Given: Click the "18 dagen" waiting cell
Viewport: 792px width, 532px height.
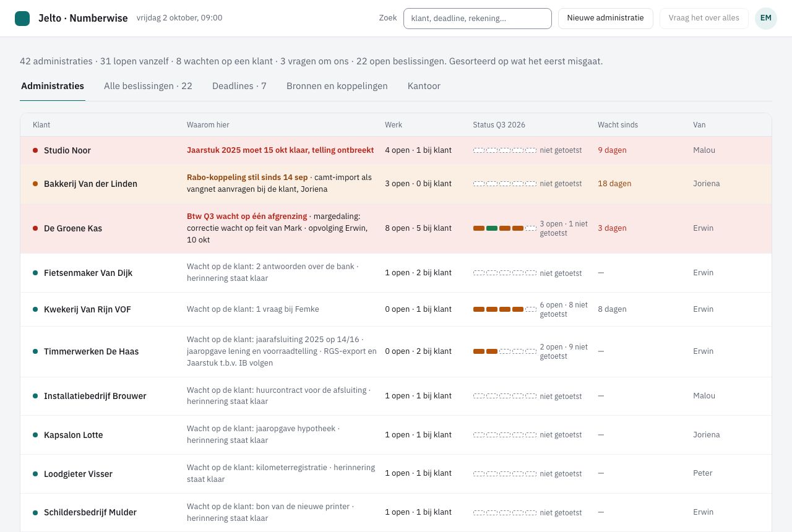Looking at the screenshot, I should point(614,184).
